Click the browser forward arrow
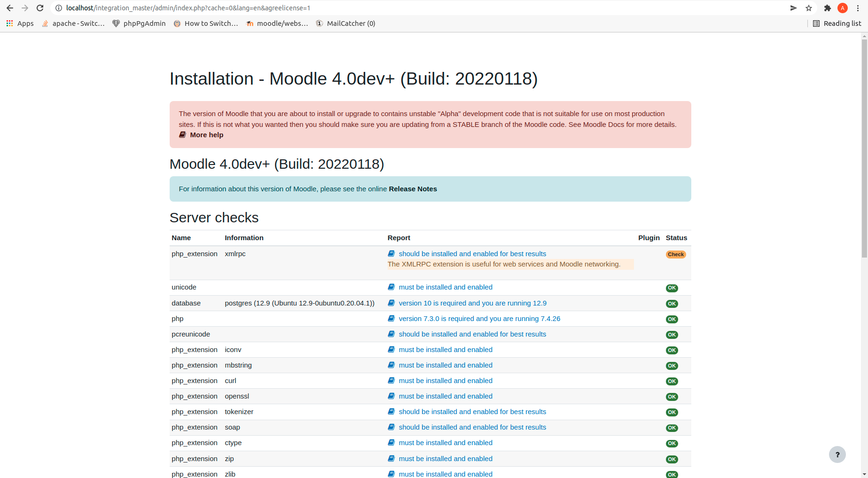The image size is (868, 478). pos(25,8)
